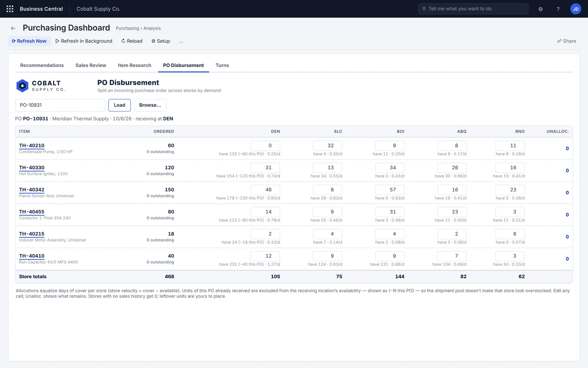
Task: Reload the dashboard
Action: point(132,41)
